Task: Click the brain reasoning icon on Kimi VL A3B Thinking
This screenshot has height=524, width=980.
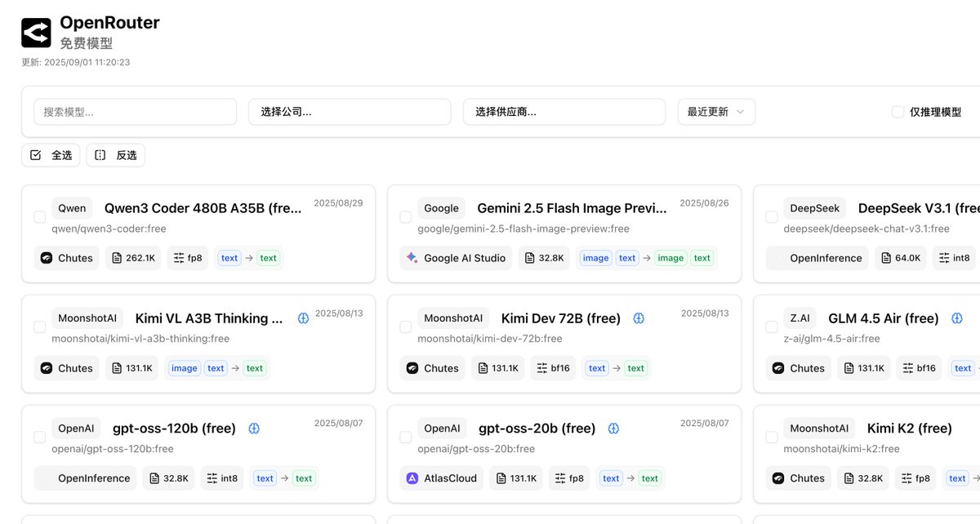Action: click(x=302, y=318)
